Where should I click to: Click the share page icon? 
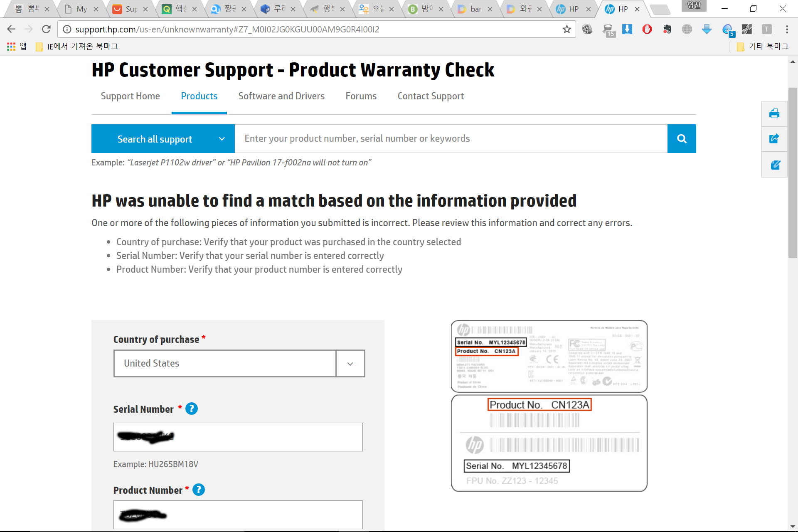coord(774,139)
